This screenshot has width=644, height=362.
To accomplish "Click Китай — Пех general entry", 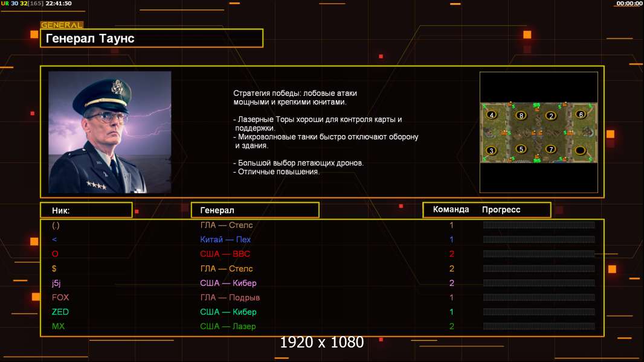I will point(225,240).
